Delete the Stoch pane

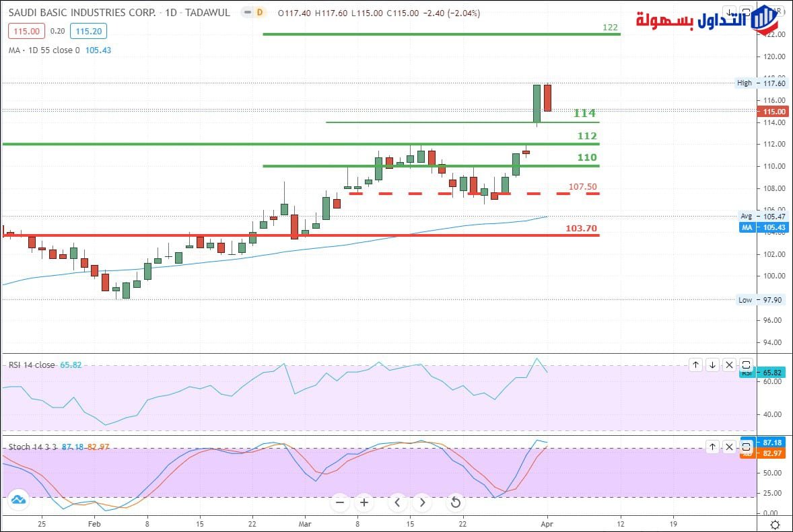(x=729, y=447)
